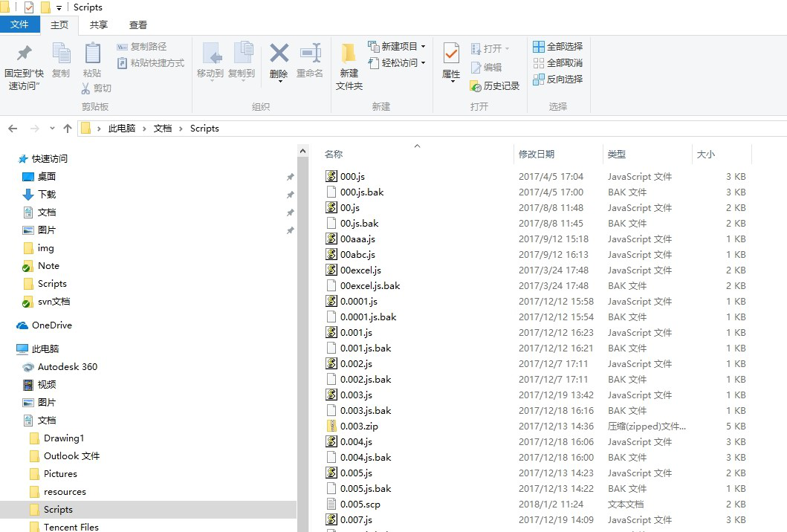
Task: Select file 0.003.zip
Action: (352, 426)
